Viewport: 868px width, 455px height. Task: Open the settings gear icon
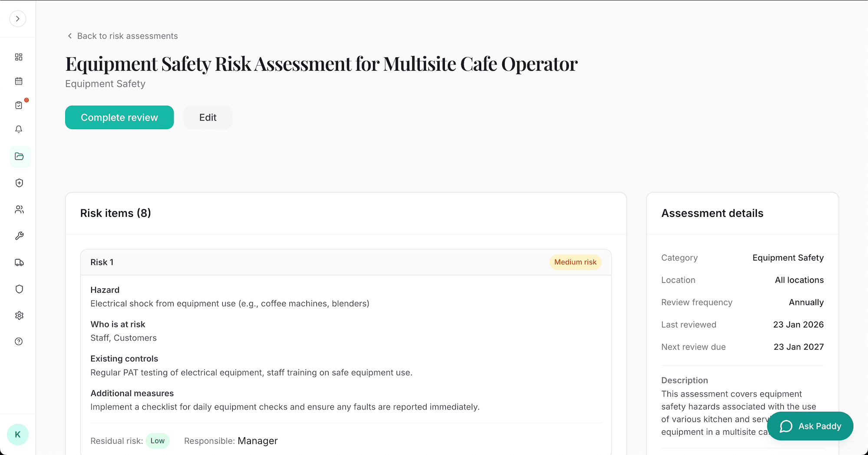(x=19, y=315)
